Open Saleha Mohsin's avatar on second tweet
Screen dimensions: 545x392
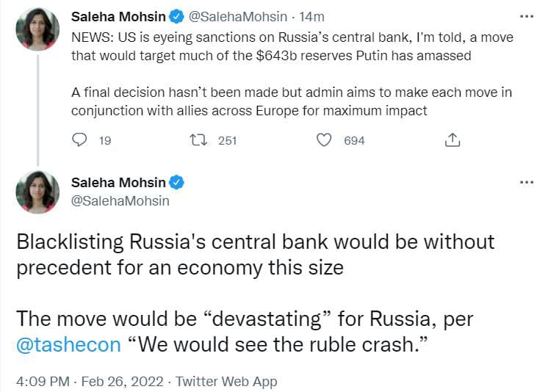coord(37,193)
